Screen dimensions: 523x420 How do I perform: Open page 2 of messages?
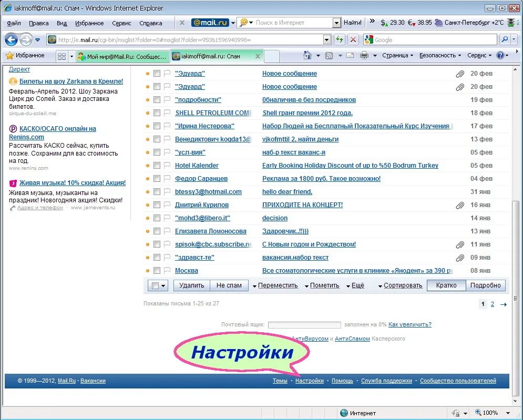click(x=493, y=304)
